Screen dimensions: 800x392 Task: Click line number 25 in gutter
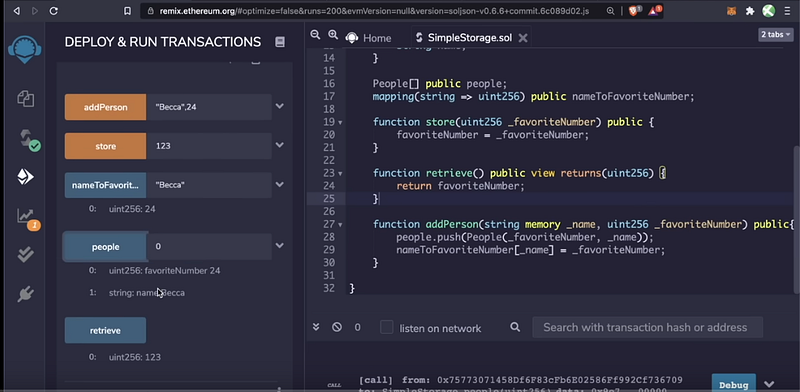329,199
